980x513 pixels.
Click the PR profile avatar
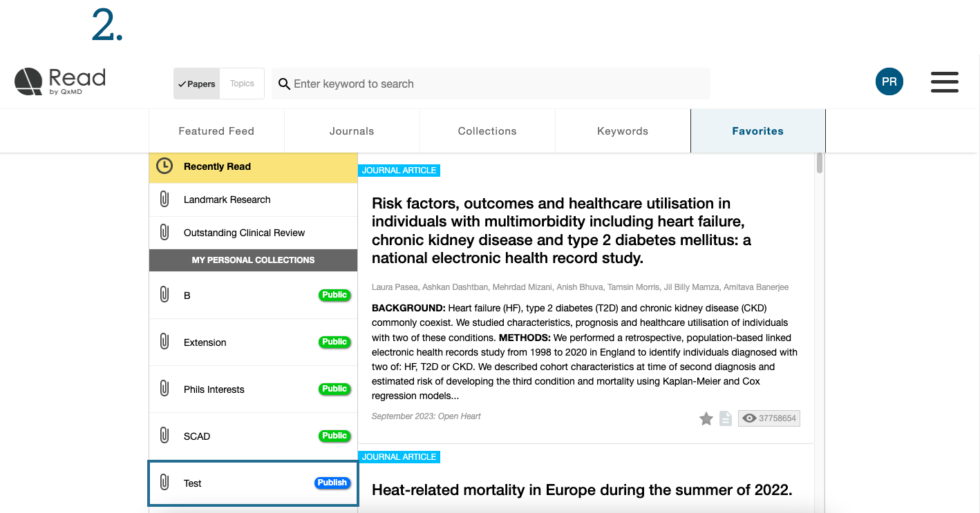point(889,81)
